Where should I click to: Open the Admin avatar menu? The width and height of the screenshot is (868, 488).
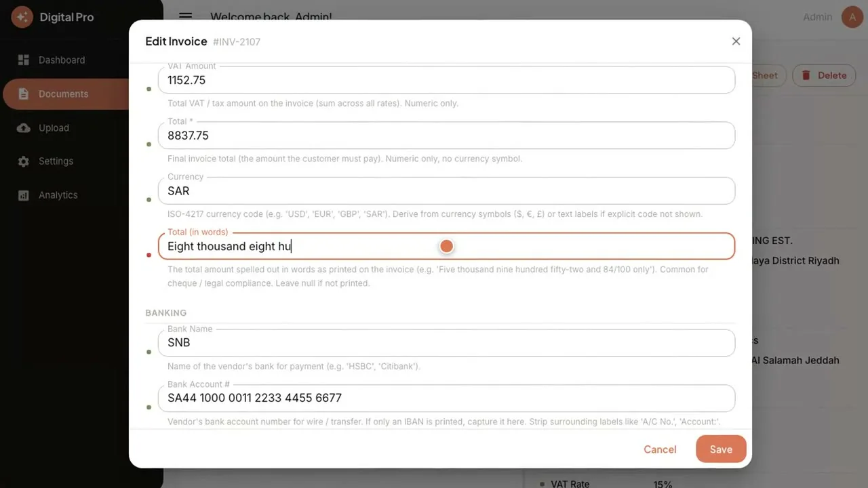tap(852, 17)
